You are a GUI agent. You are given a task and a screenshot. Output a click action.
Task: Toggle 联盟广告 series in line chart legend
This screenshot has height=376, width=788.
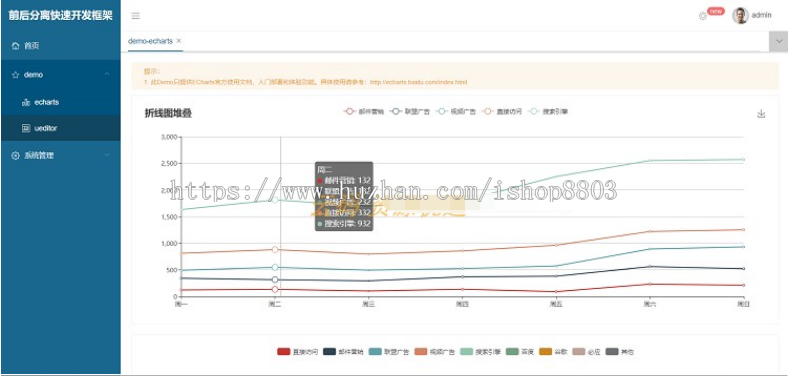410,111
